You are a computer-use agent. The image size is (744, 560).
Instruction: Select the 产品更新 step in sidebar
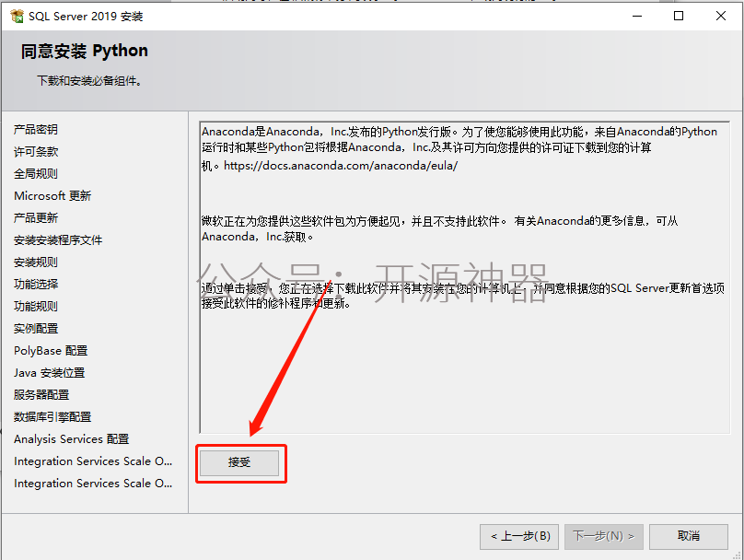[x=36, y=218]
